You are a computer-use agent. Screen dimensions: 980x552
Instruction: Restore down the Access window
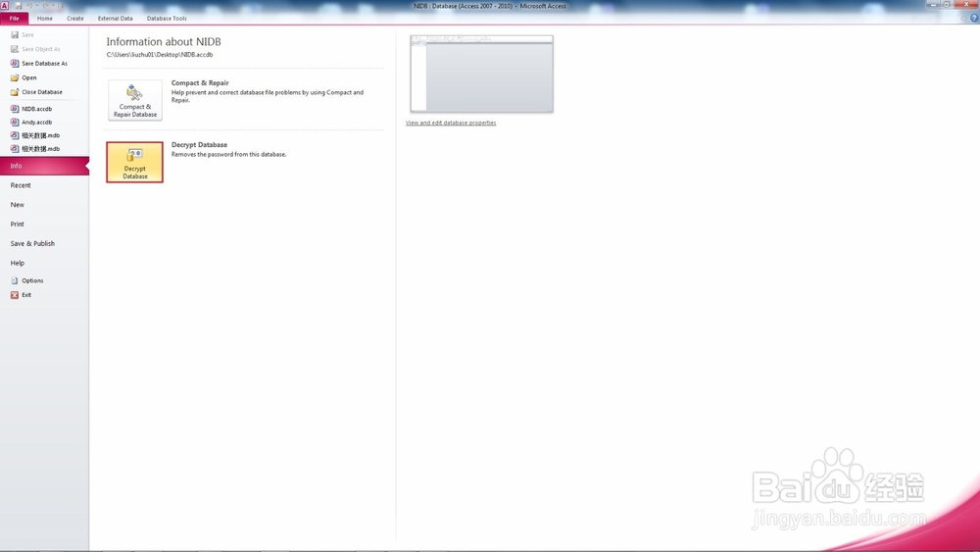point(947,4)
